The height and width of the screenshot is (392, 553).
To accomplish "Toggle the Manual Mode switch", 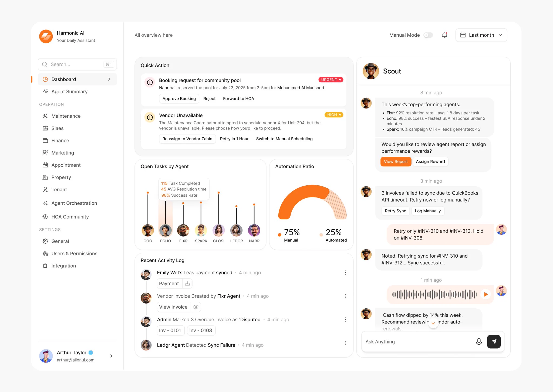I will pyautogui.click(x=428, y=35).
